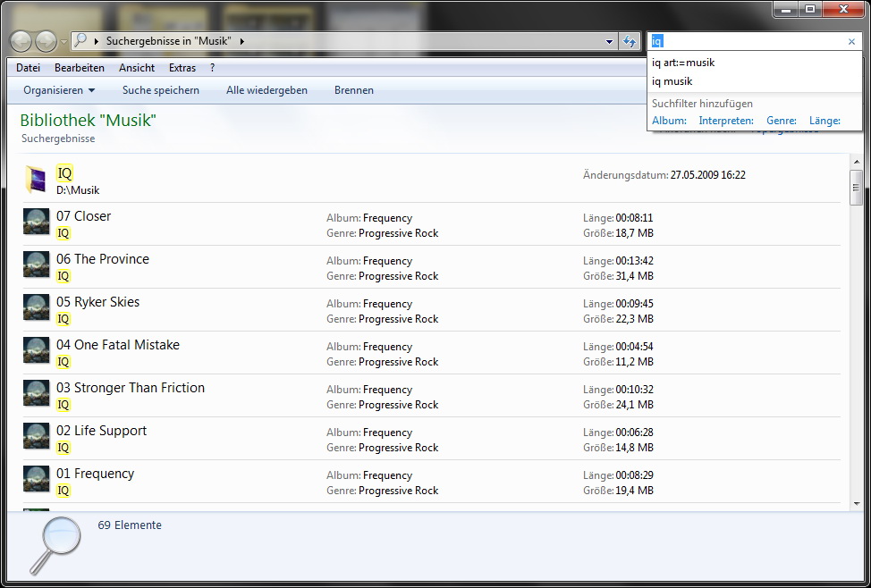Image resolution: width=871 pixels, height=588 pixels.
Task: Click the Brennen button
Action: tap(354, 90)
